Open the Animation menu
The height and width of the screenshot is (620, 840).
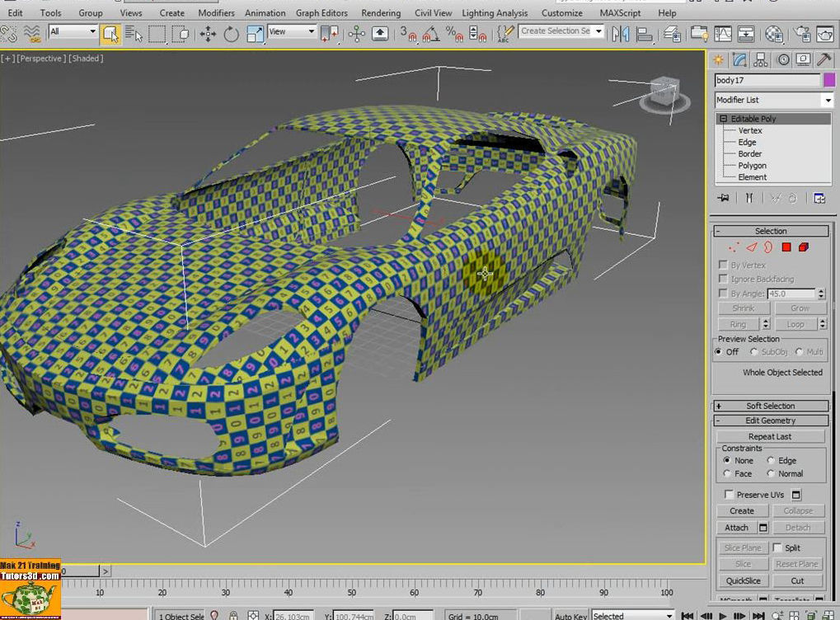(x=265, y=13)
